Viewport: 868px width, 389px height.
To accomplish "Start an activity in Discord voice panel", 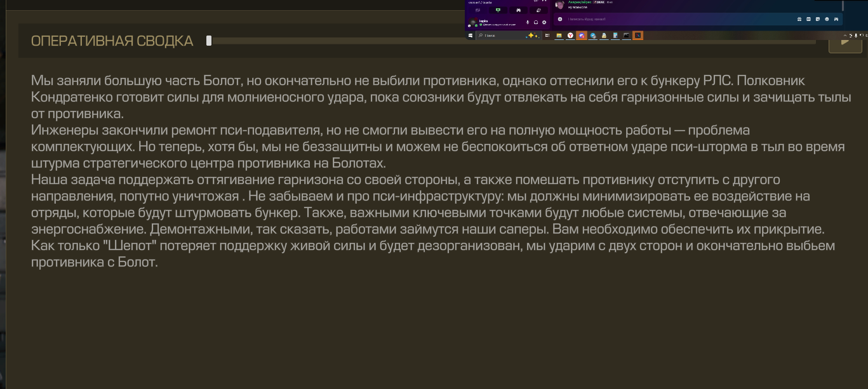I will tap(518, 10).
